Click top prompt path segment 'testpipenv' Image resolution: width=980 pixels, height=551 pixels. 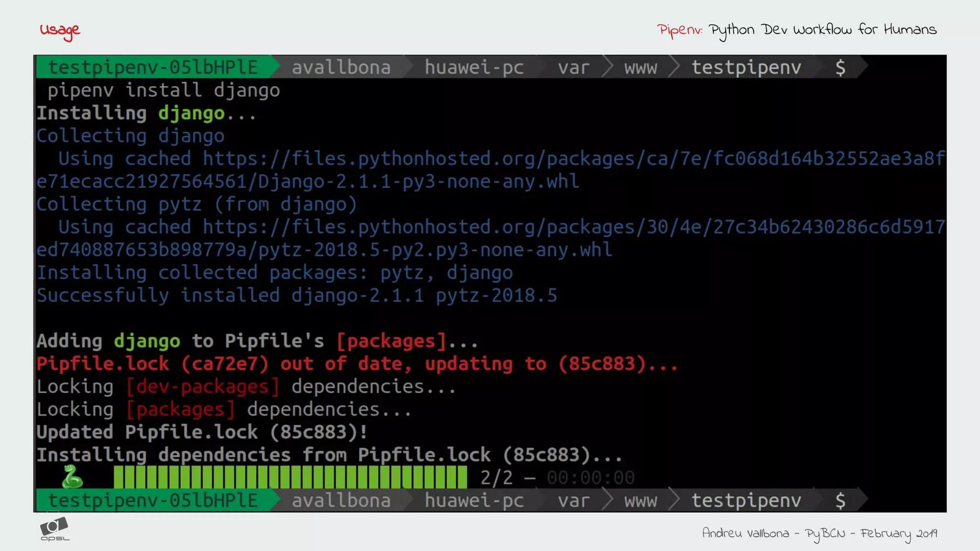746,67
